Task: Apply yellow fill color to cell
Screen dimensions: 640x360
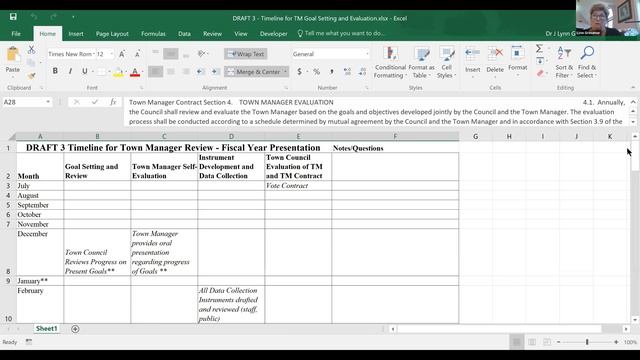Action: click(118, 72)
